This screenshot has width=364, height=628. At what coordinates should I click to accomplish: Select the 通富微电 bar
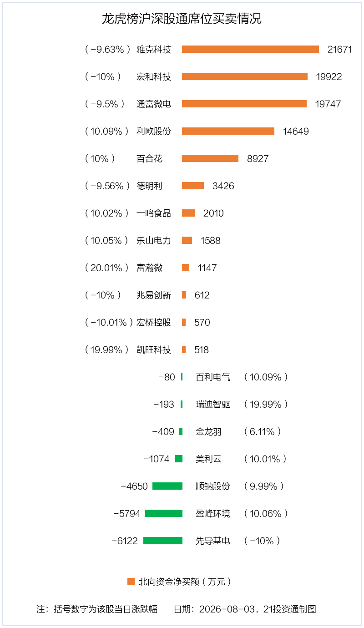(244, 104)
